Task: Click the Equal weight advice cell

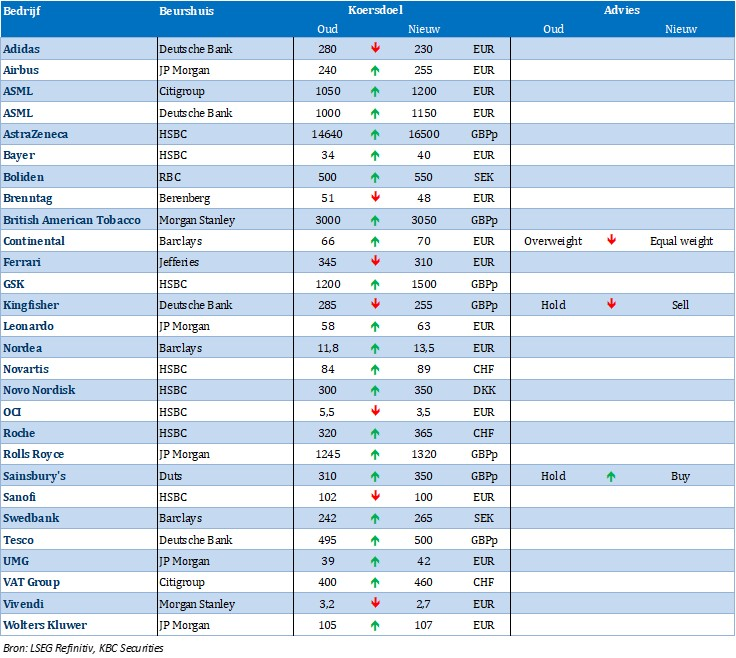Action: [681, 241]
